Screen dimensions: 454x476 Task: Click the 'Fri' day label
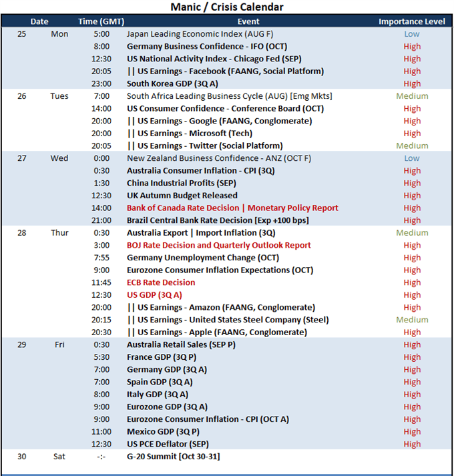click(x=59, y=345)
